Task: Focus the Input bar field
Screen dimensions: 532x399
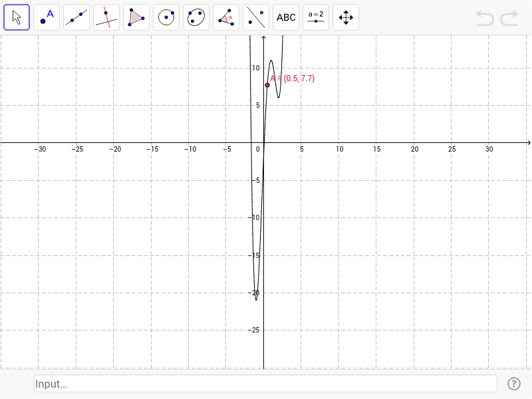Action: tap(265, 384)
